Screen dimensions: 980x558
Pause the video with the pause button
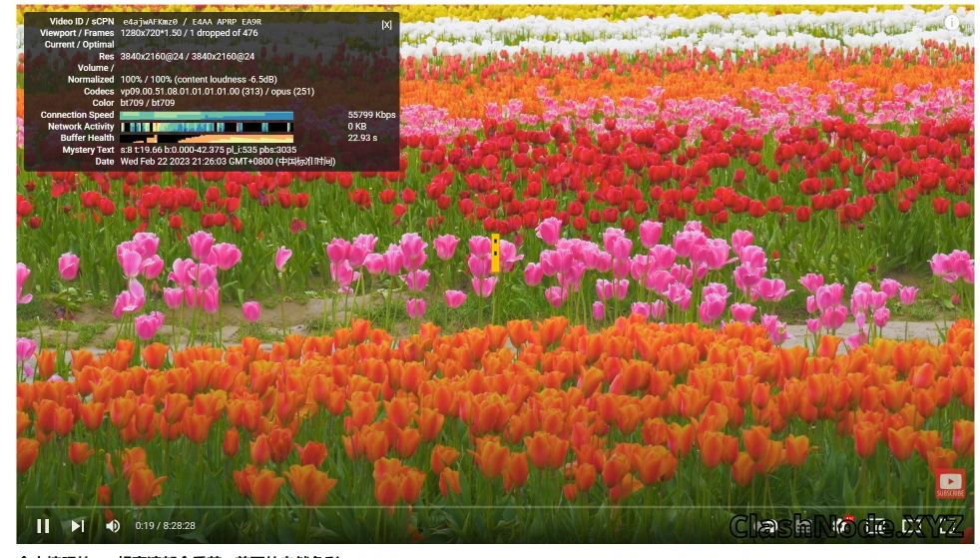click(43, 526)
